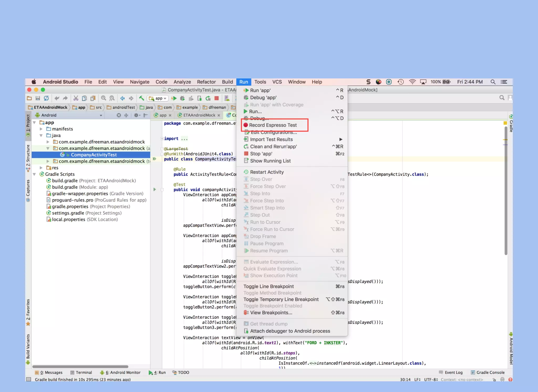Click the Synchronize refresh icon
Screen dimensions: 538x392
coord(46,98)
